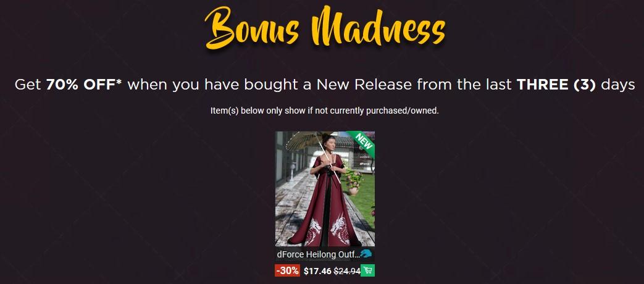The width and height of the screenshot is (644, 284).
Task: Click the green NEW corner ribbon
Action: [364, 141]
